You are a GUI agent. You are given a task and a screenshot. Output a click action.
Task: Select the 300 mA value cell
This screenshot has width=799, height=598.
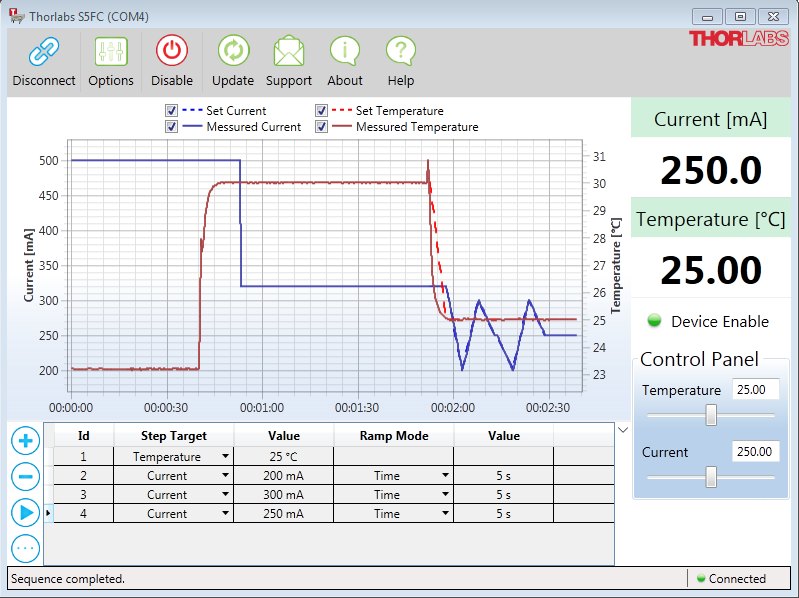pyautogui.click(x=284, y=495)
